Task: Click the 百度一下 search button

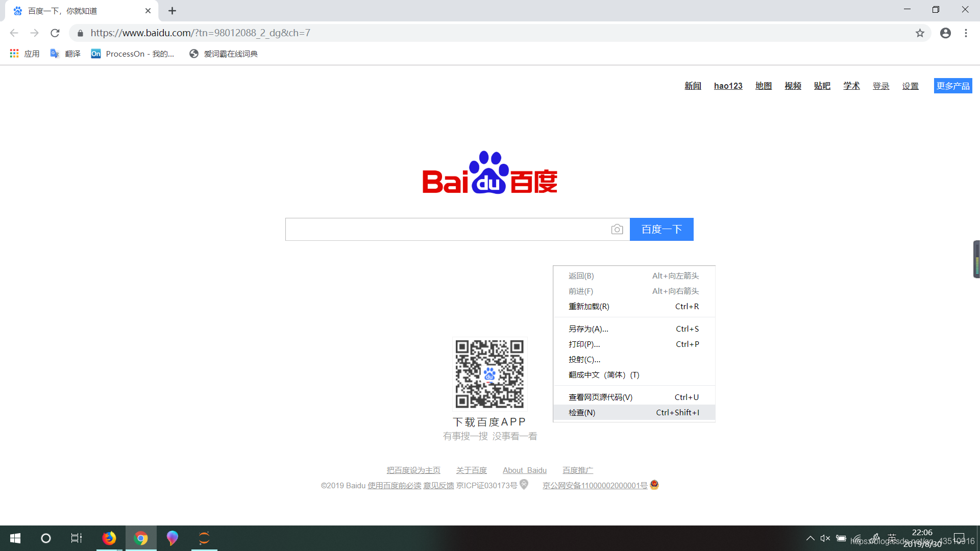Action: [x=661, y=230]
